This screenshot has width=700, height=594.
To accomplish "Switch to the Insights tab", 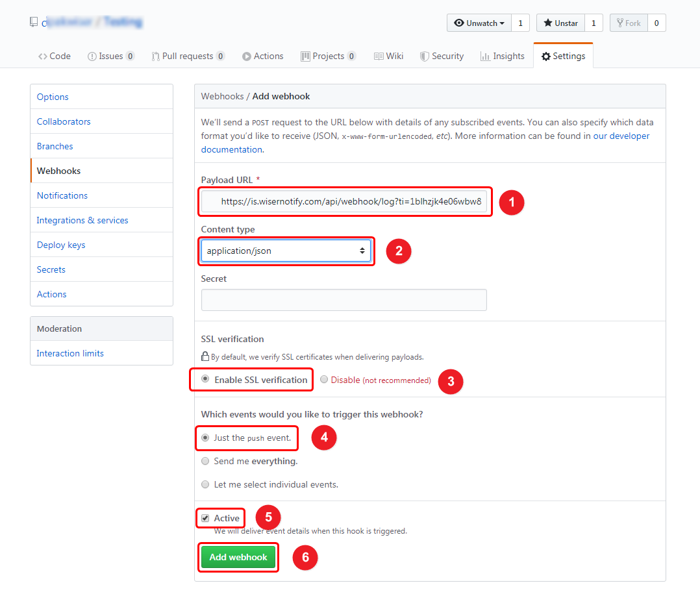I will pyautogui.click(x=503, y=56).
